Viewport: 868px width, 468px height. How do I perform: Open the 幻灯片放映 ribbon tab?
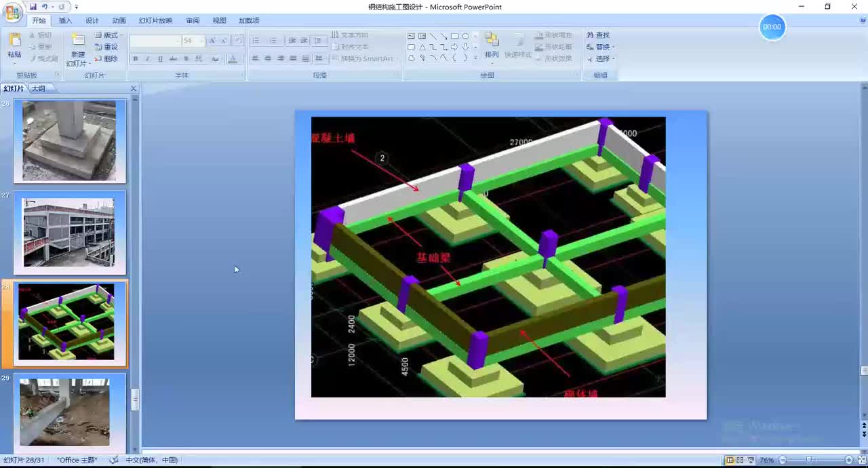[x=155, y=21]
